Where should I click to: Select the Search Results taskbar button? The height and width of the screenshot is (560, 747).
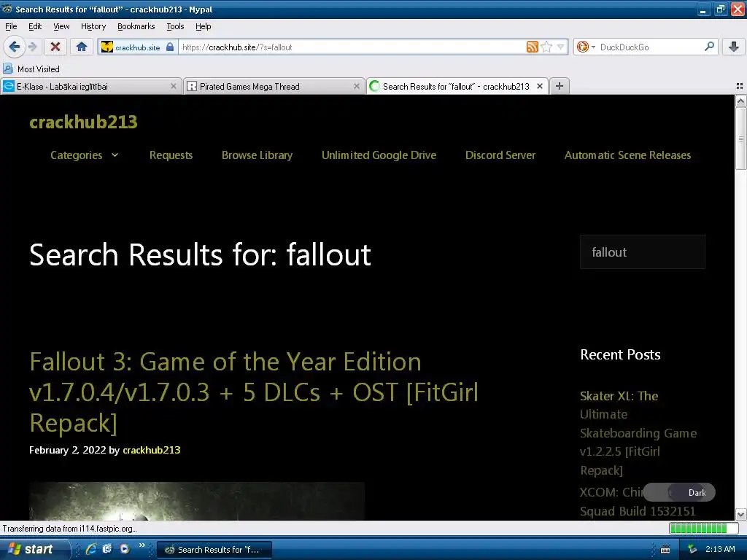click(x=214, y=550)
